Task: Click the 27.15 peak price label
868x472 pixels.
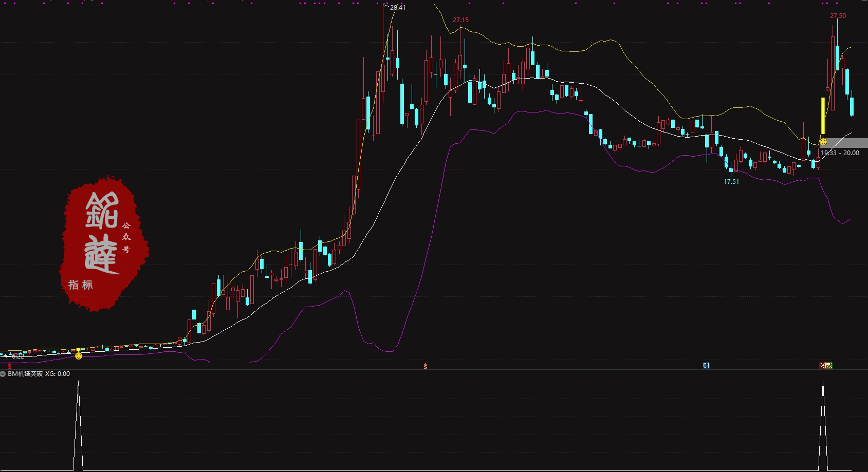Action: click(460, 20)
